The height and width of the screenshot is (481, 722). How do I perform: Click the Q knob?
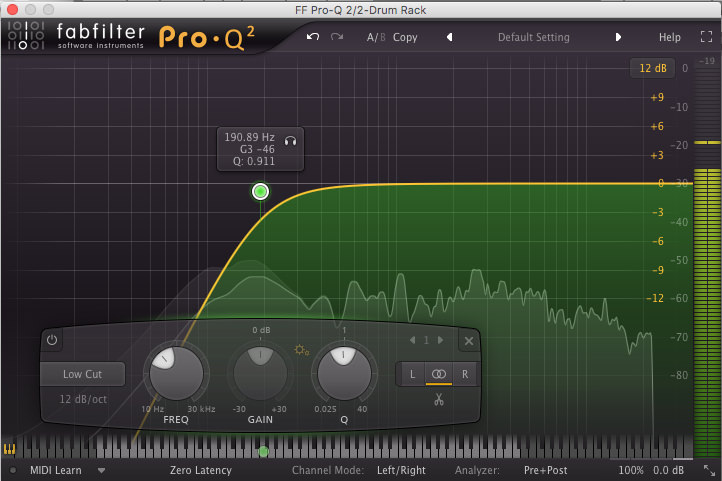(x=344, y=373)
